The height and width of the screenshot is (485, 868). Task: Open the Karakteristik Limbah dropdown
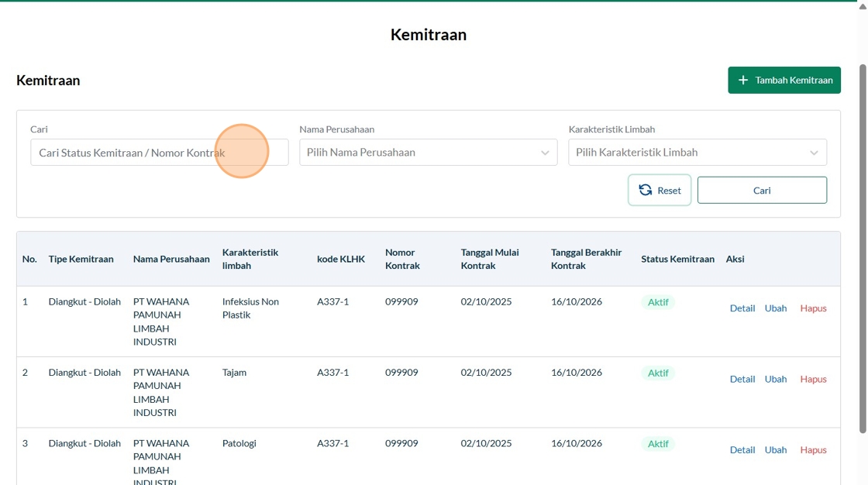coord(697,153)
